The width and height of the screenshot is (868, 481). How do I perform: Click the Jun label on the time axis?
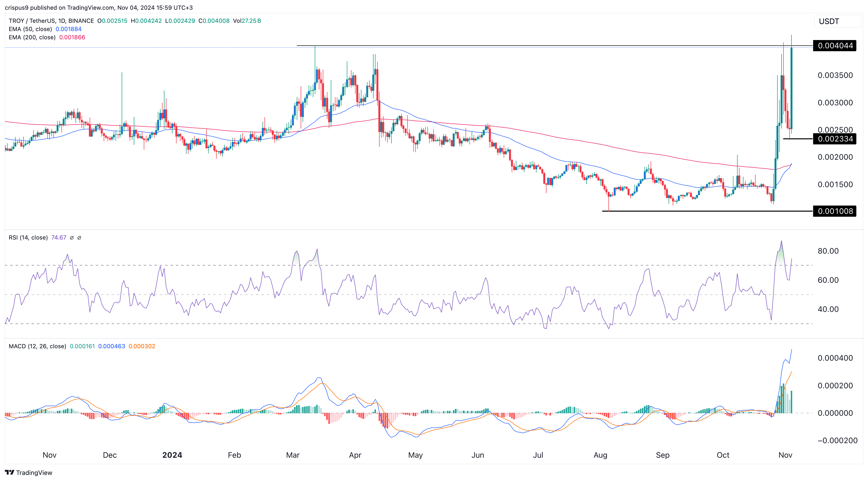(x=478, y=455)
